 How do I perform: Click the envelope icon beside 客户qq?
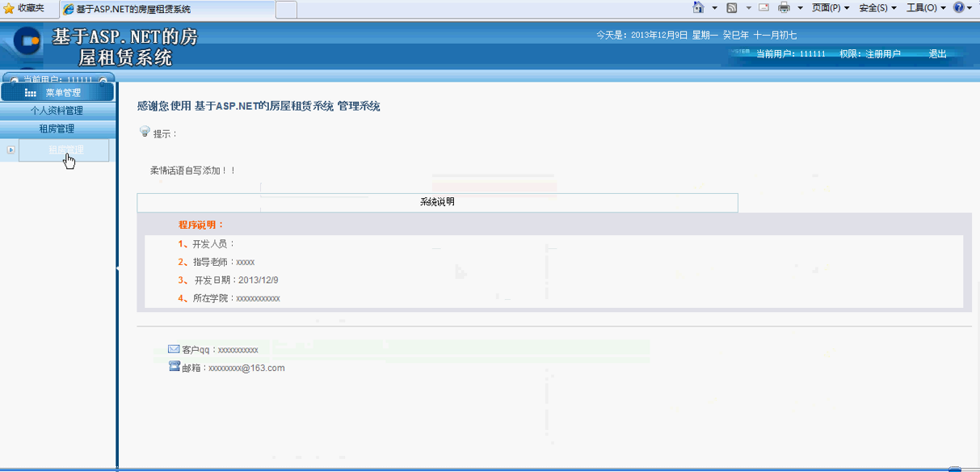(x=174, y=349)
